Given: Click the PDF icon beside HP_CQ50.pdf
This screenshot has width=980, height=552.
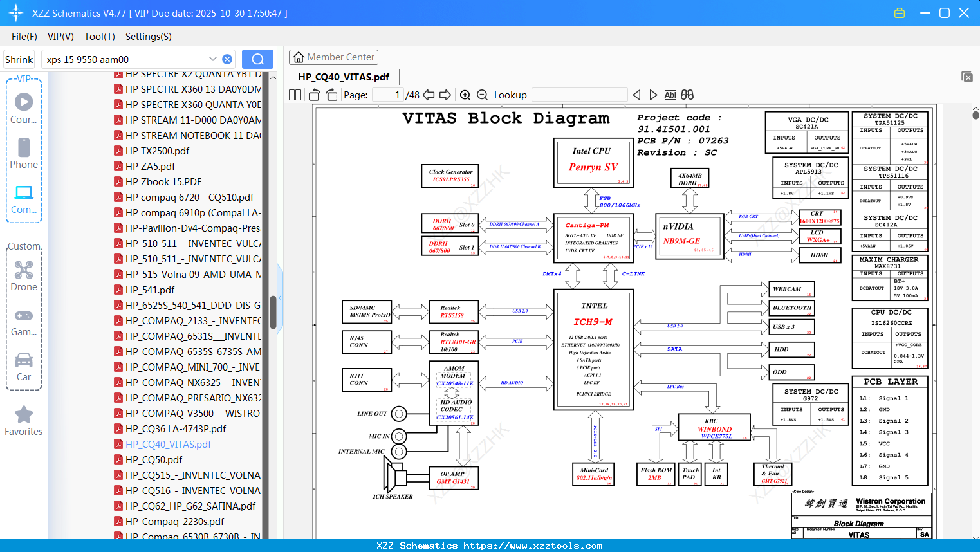Looking at the screenshot, I should pos(118,459).
